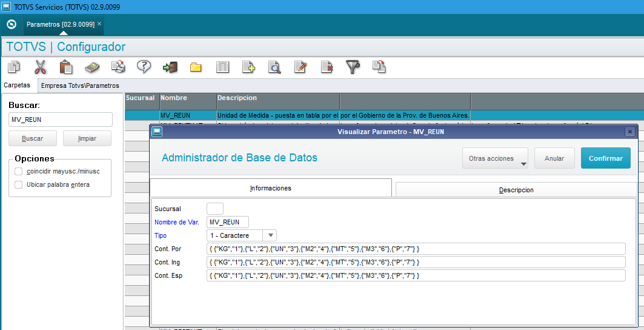Image resolution: width=644 pixels, height=330 pixels.
Task: Open the Tipo dropdown
Action: tap(270, 235)
